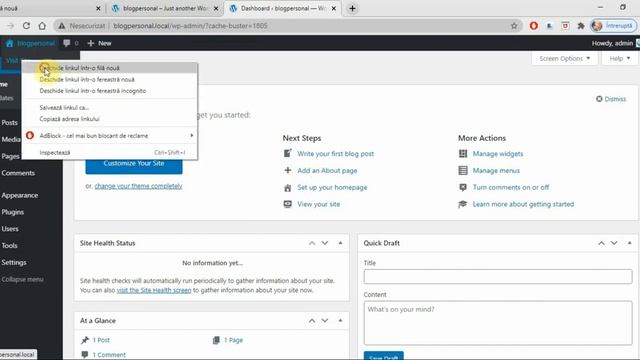Open the AdBlock extension icon in toolbar
Screen dimensions: 640x360
(x=533, y=26)
